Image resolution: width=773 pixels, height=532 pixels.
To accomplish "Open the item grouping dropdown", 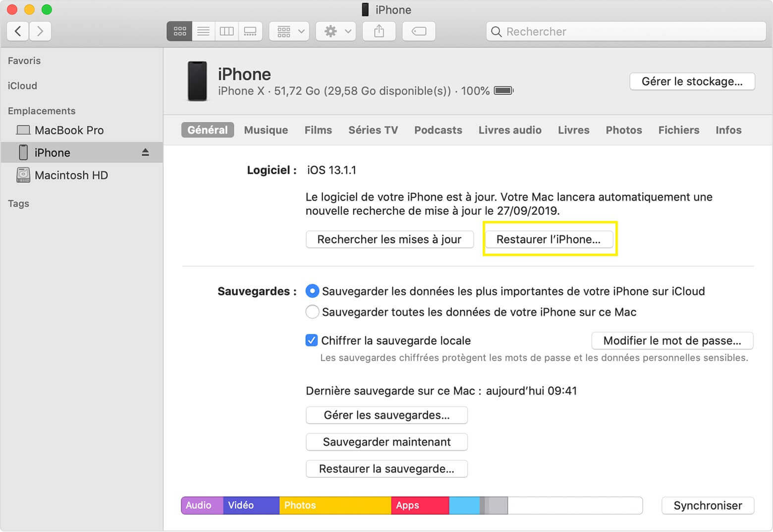I will (289, 31).
